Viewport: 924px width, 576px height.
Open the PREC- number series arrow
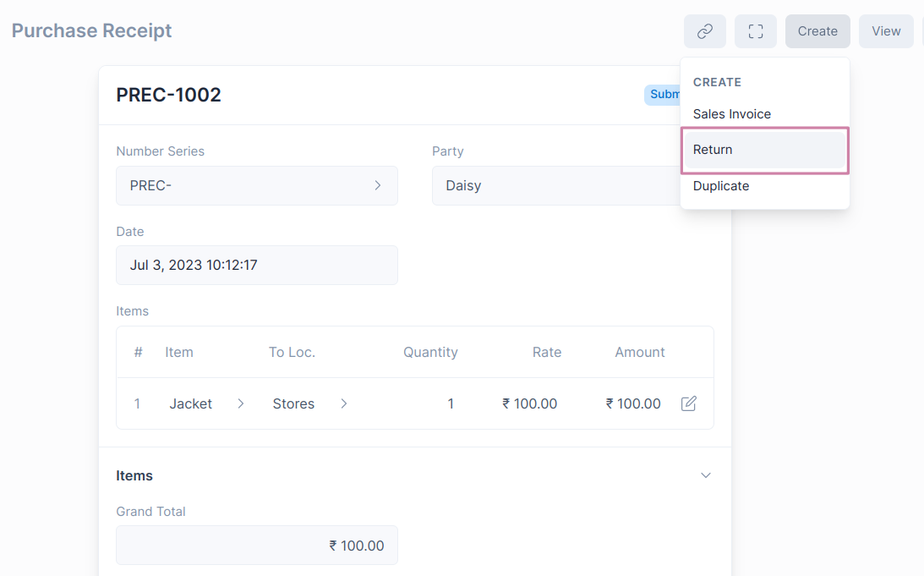tap(377, 185)
